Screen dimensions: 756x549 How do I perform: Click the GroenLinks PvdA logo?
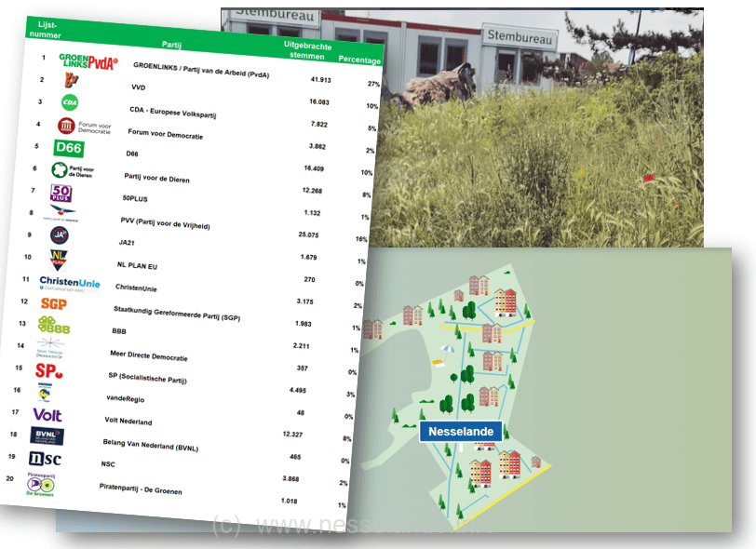click(88, 61)
